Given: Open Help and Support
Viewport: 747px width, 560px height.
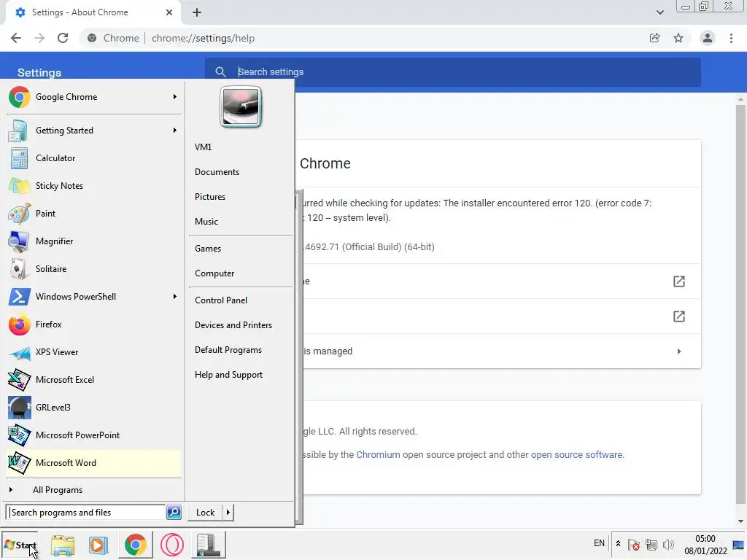Looking at the screenshot, I should pos(228,375).
